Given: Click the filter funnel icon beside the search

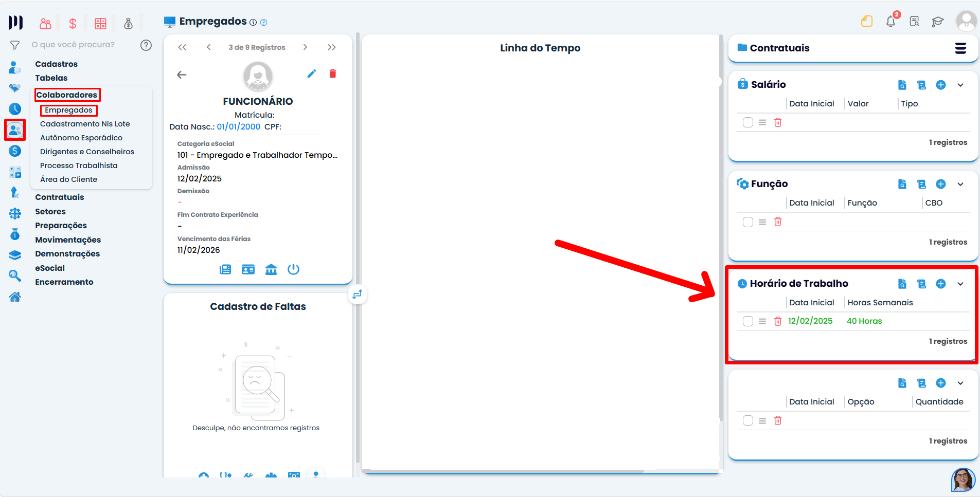Looking at the screenshot, I should pyautogui.click(x=15, y=45).
